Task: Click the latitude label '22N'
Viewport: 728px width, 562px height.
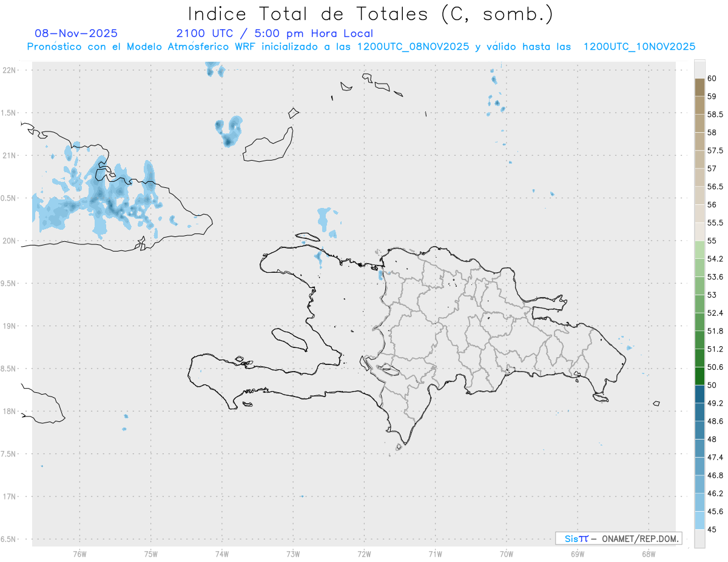Action: (x=8, y=70)
